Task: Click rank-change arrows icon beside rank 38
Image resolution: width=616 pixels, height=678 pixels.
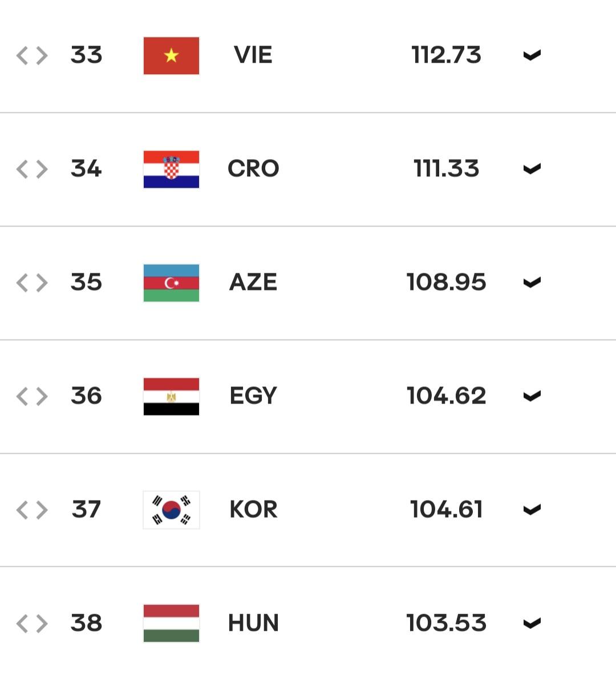Action: tap(32, 623)
